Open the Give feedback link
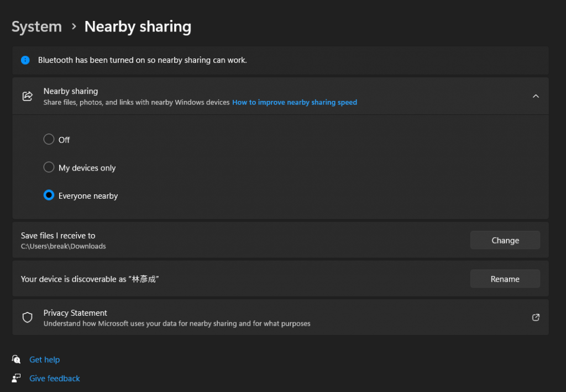This screenshot has height=392, width=566. coord(55,378)
